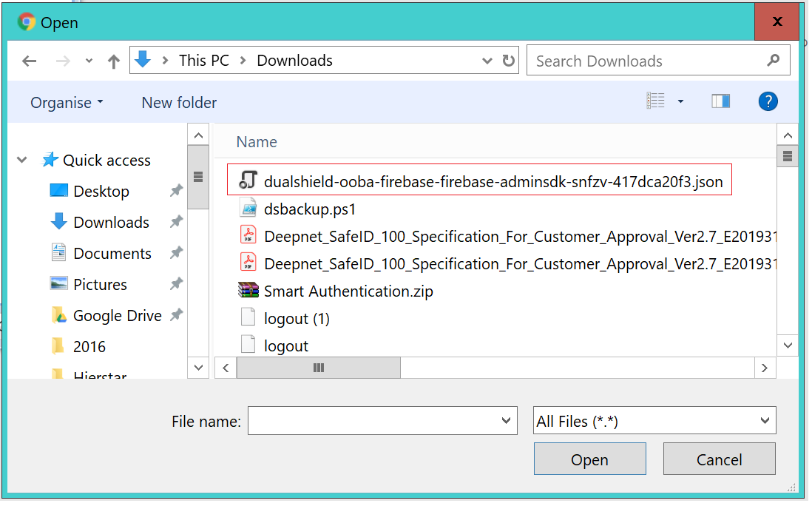The height and width of the screenshot is (506, 812).
Task: Collapse the Quick access tree
Action: point(22,161)
